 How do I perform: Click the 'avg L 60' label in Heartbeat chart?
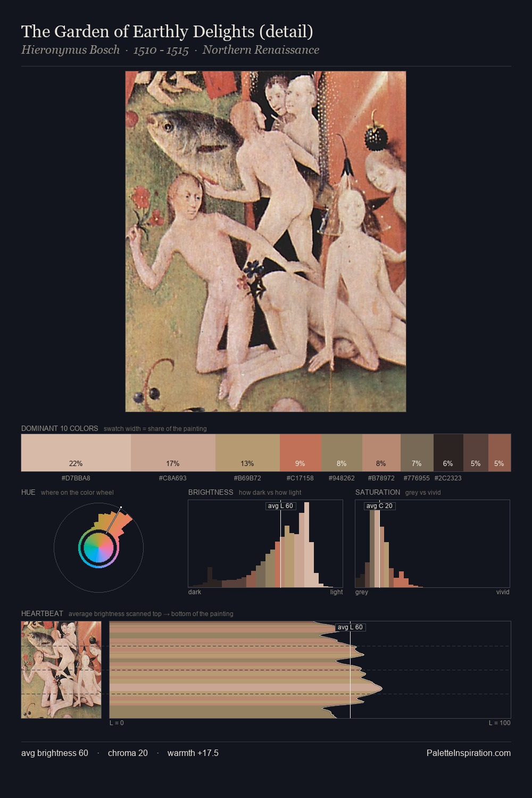pyautogui.click(x=350, y=627)
